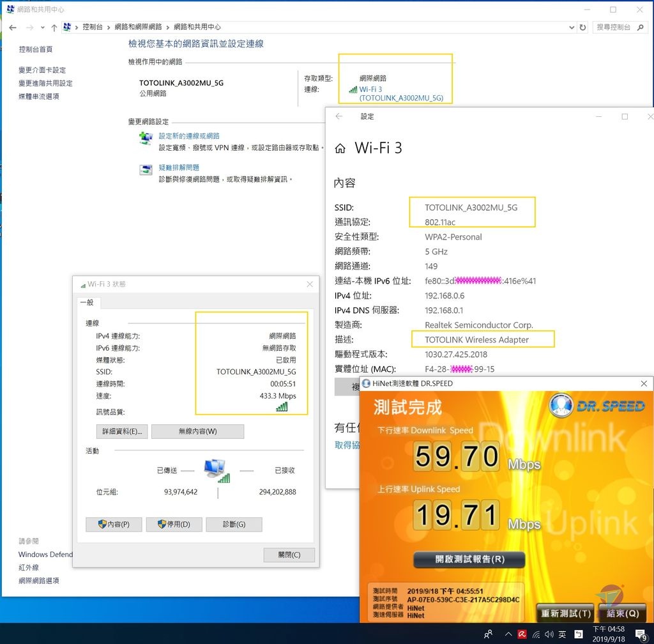Click the back arrow in Settings window
Image resolution: width=654 pixels, height=644 pixels.
click(339, 116)
